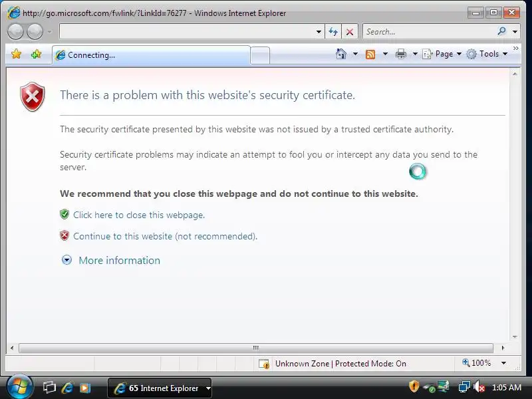Click the red shield error icon
532x399 pixels.
click(x=32, y=96)
